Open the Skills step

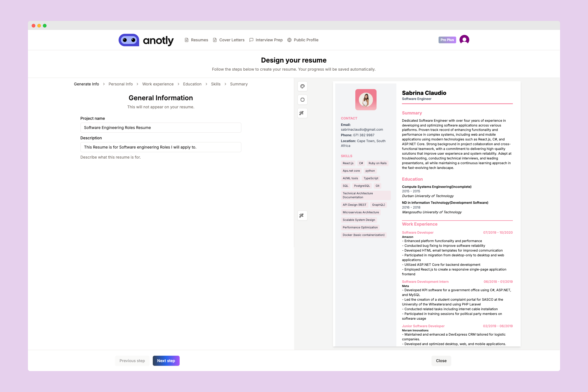(215, 84)
